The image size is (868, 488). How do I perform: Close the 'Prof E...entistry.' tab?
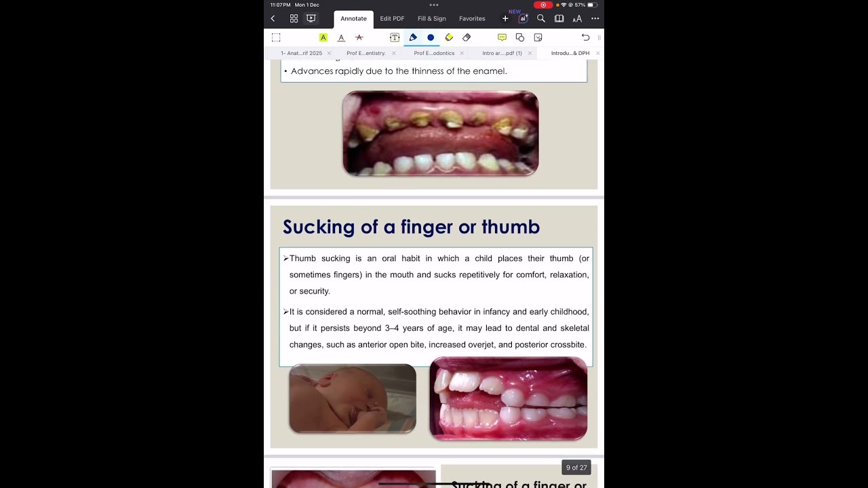(x=394, y=53)
